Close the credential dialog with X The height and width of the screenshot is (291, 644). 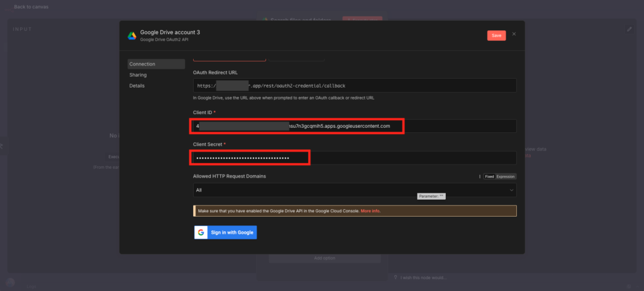(x=514, y=34)
